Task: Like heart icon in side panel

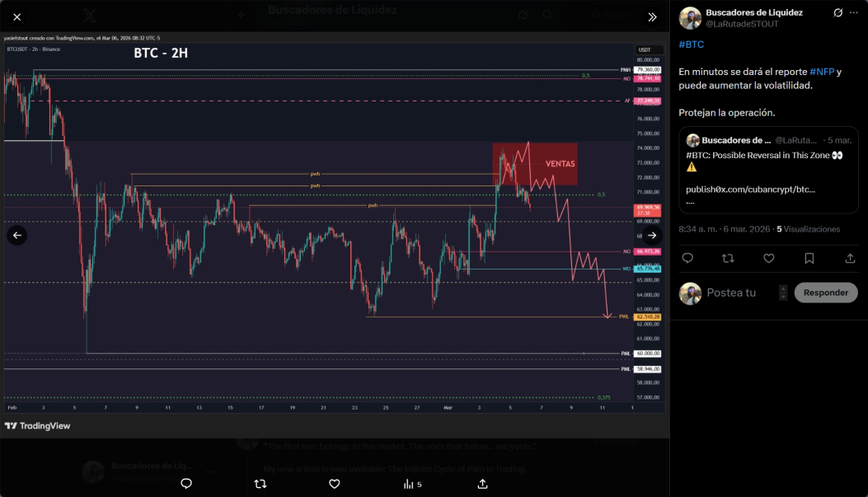Action: (769, 258)
